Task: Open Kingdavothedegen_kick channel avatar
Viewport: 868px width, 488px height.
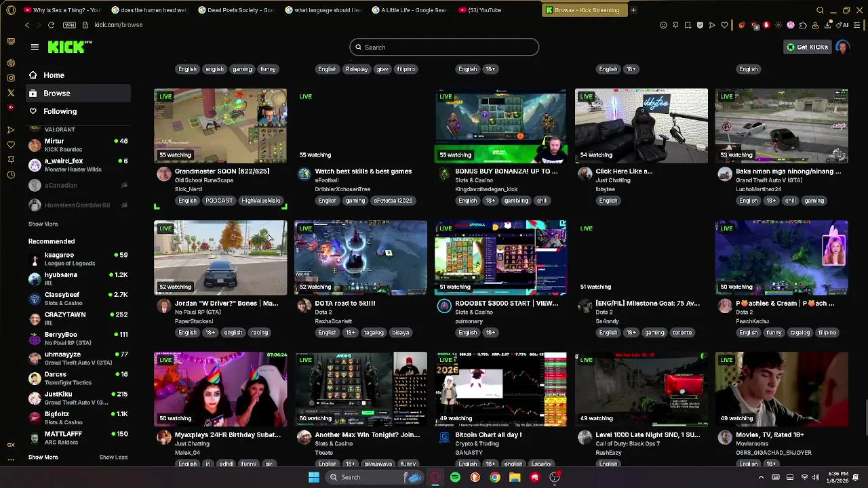Action: [444, 174]
